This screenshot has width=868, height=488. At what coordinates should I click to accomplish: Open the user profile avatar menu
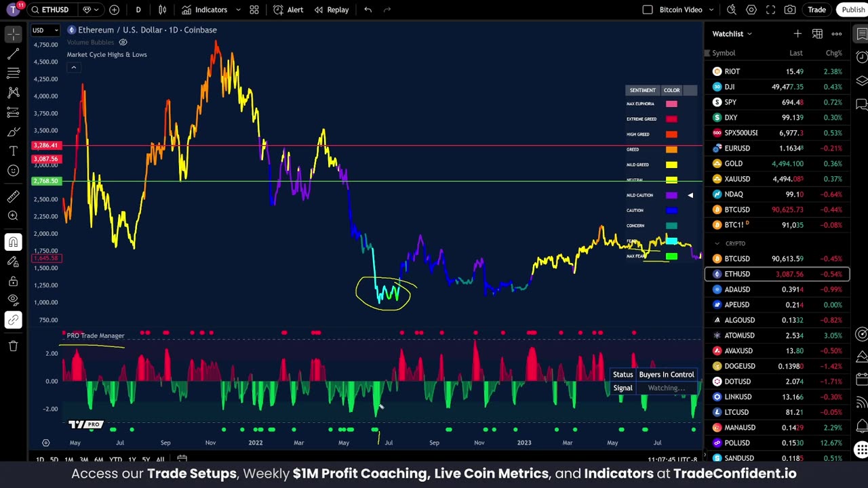tap(13, 9)
